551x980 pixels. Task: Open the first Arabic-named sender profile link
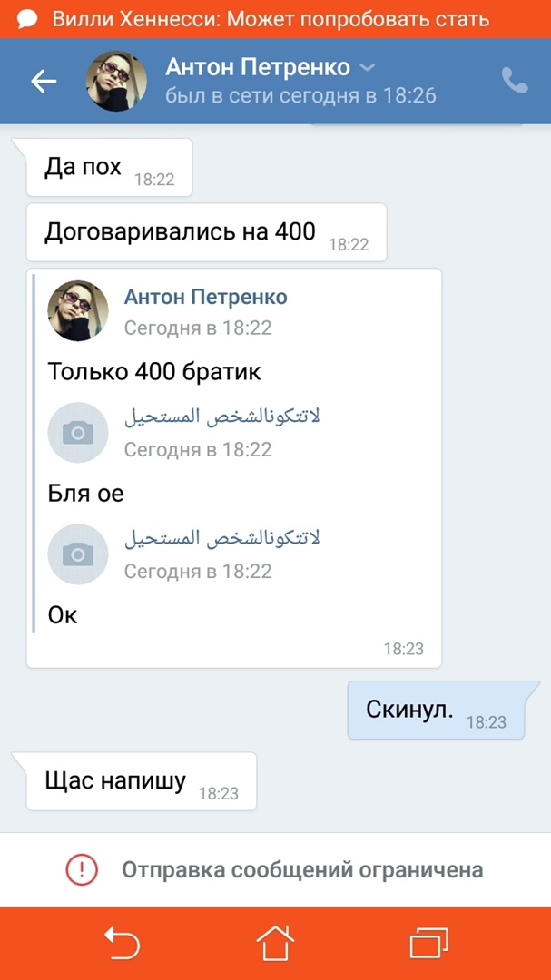pos(222,417)
